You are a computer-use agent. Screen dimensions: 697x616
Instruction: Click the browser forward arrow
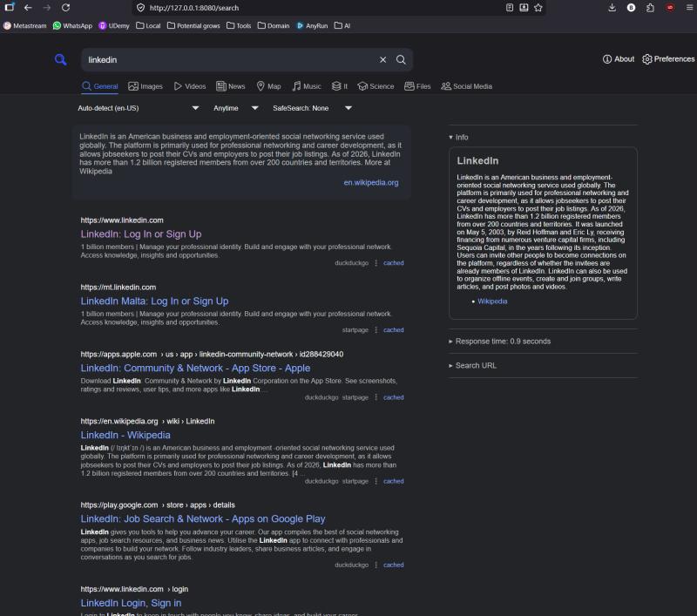(x=47, y=8)
